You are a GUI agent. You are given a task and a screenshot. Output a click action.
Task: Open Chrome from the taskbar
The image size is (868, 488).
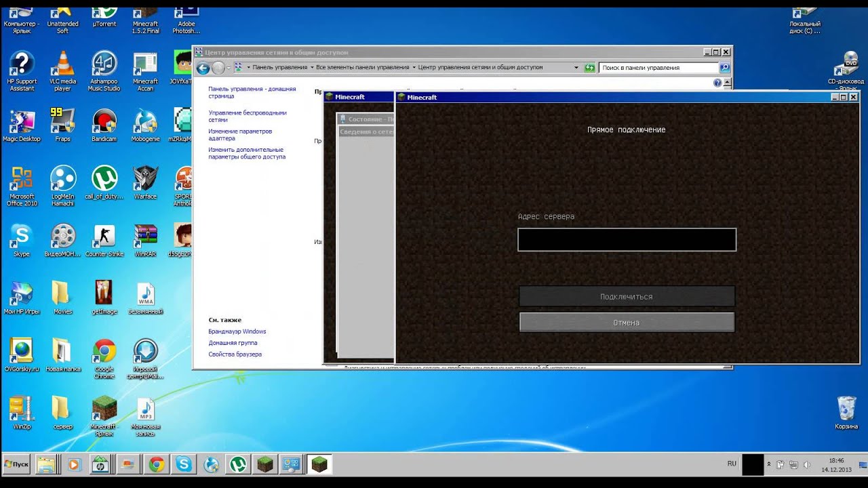(157, 464)
